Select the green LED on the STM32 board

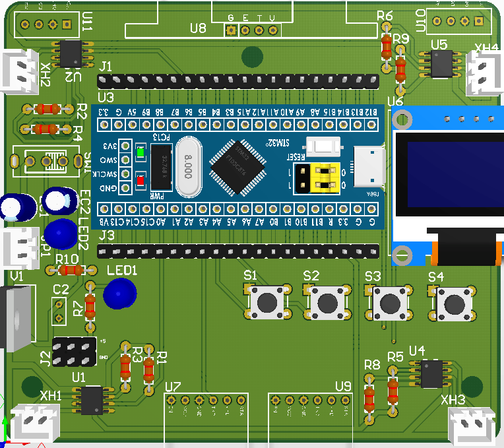click(141, 152)
